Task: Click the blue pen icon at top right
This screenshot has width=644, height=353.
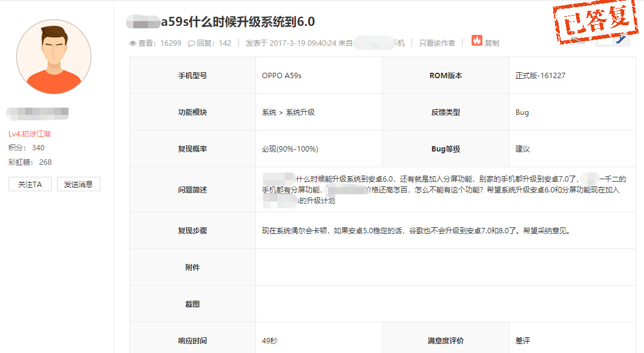Action: 622,40
